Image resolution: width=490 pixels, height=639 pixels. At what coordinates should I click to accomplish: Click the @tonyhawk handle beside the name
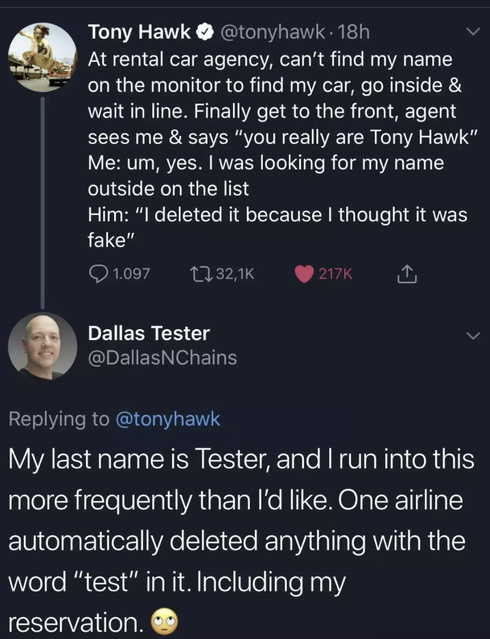273,32
